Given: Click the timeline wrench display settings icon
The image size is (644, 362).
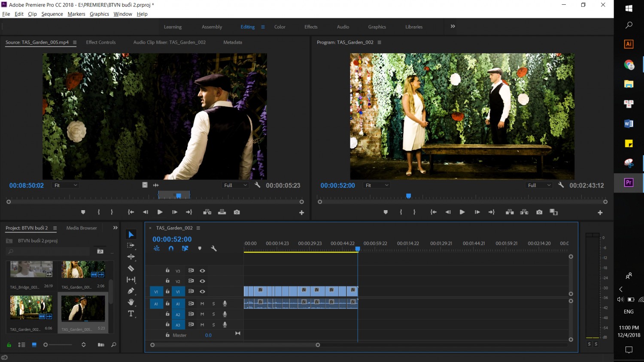Looking at the screenshot, I should point(214,248).
